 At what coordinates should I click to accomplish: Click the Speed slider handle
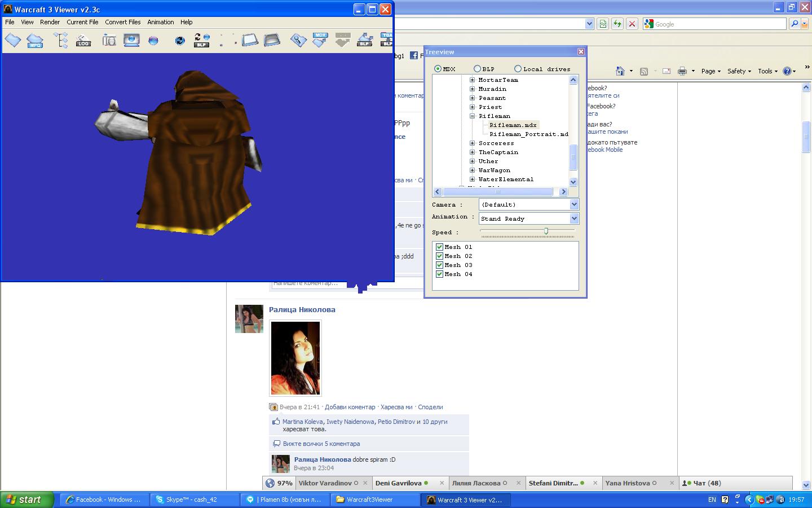(x=546, y=231)
